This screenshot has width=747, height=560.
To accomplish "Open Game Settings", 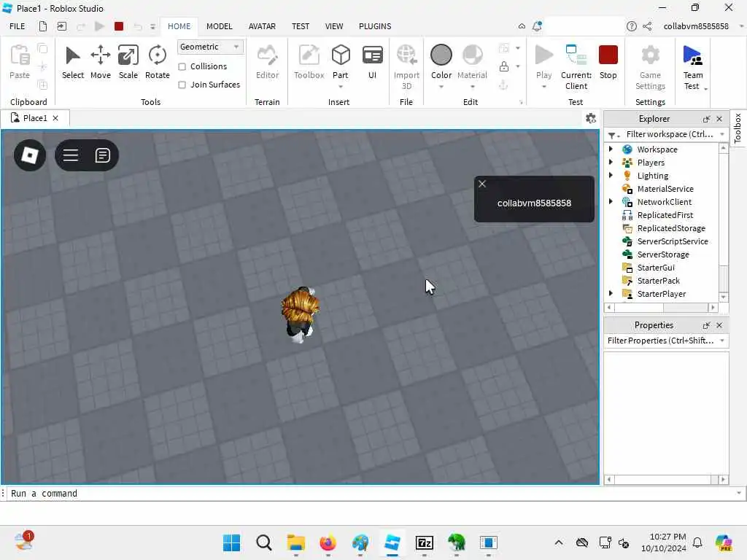I will 650,66.
